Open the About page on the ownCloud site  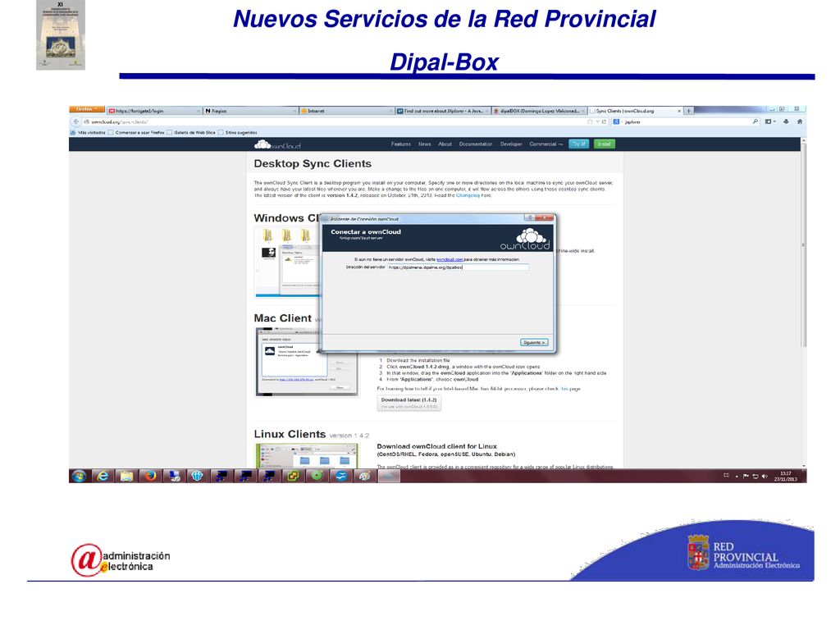point(445,144)
